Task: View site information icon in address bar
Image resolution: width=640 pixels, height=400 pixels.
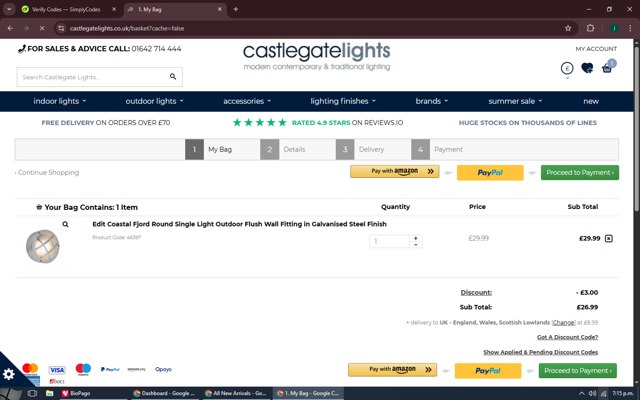Action: click(x=61, y=28)
